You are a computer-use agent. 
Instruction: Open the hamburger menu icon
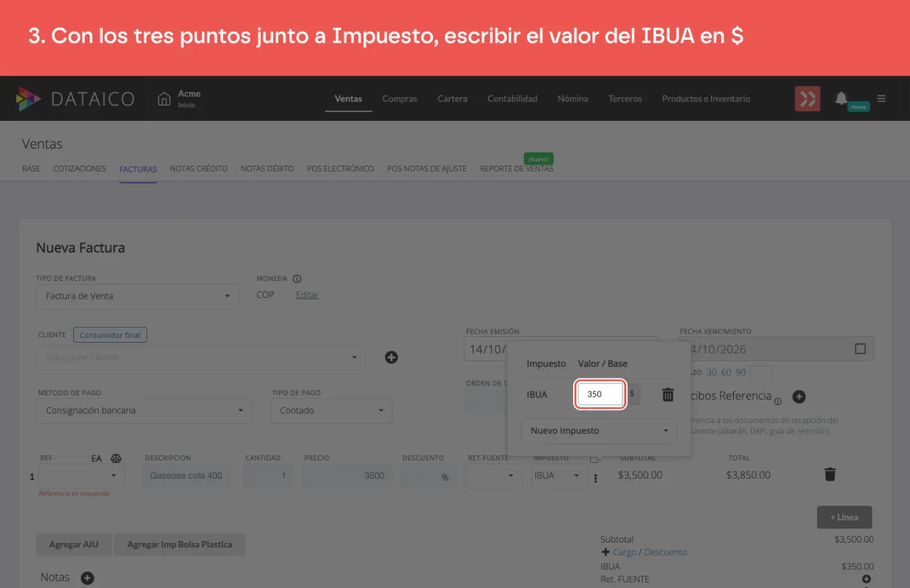882,99
